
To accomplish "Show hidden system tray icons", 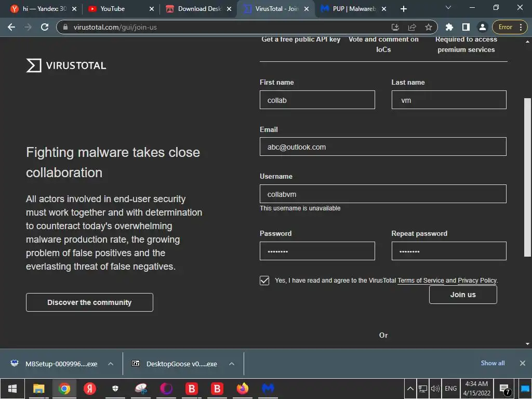I will 410,389.
